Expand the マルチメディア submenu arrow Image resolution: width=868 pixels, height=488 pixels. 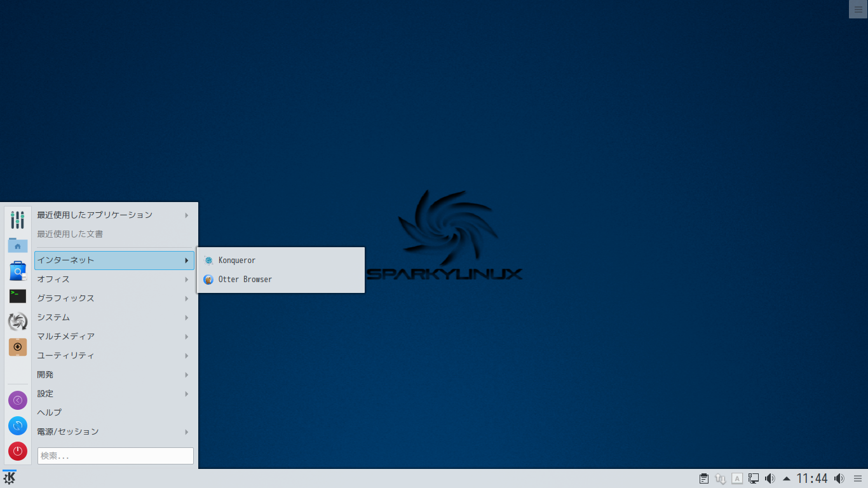pos(187,337)
